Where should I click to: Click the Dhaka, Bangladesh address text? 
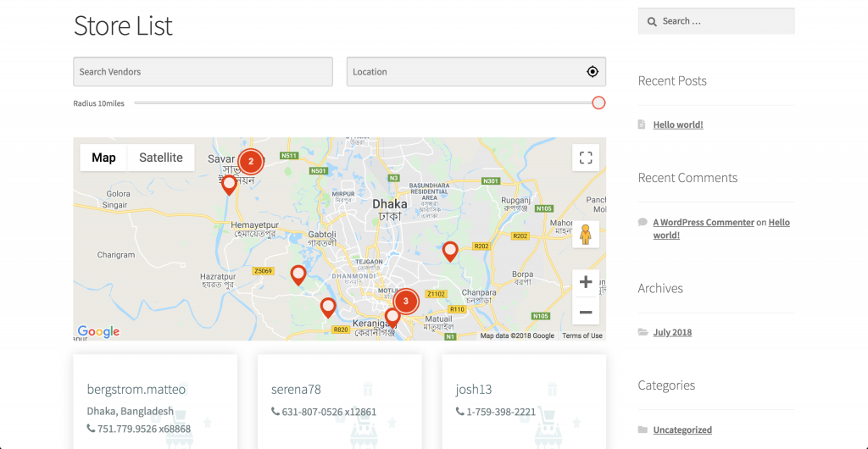pyautogui.click(x=130, y=412)
